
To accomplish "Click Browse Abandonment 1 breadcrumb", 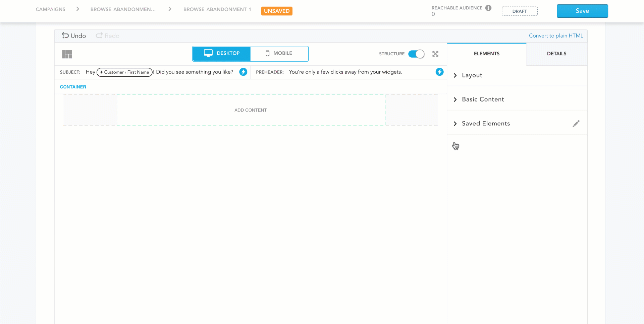I will pos(217,9).
